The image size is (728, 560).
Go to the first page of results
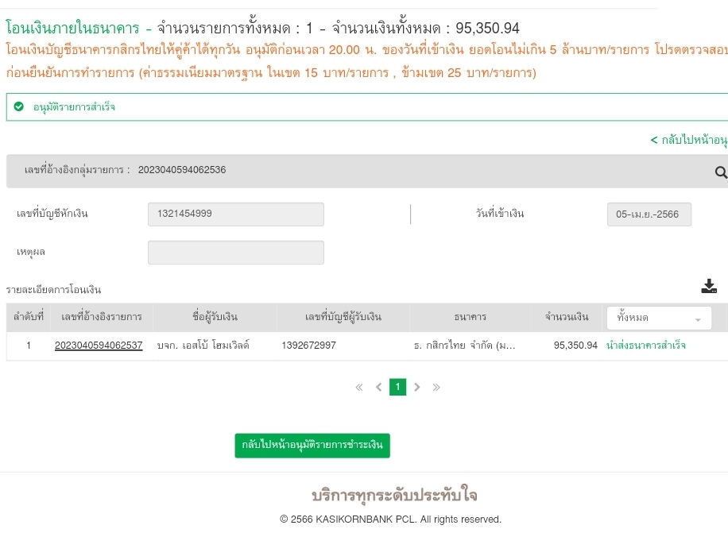359,388
